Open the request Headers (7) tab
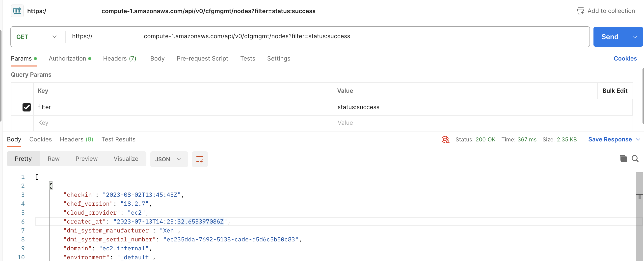 [119, 59]
